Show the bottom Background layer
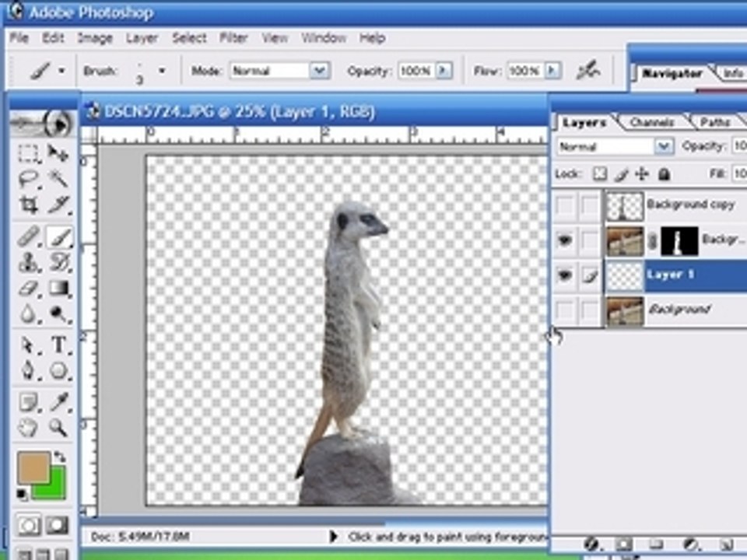This screenshot has width=747, height=560. click(565, 311)
